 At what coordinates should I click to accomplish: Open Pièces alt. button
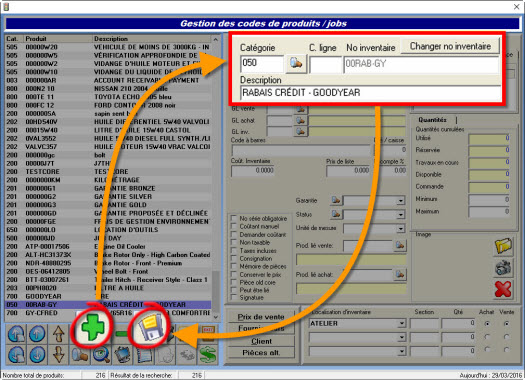point(261,353)
